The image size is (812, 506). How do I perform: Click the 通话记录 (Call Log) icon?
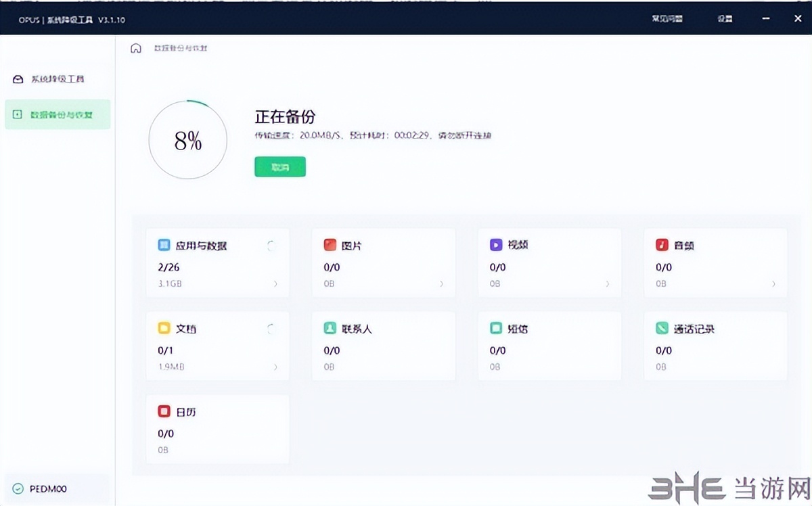click(661, 328)
